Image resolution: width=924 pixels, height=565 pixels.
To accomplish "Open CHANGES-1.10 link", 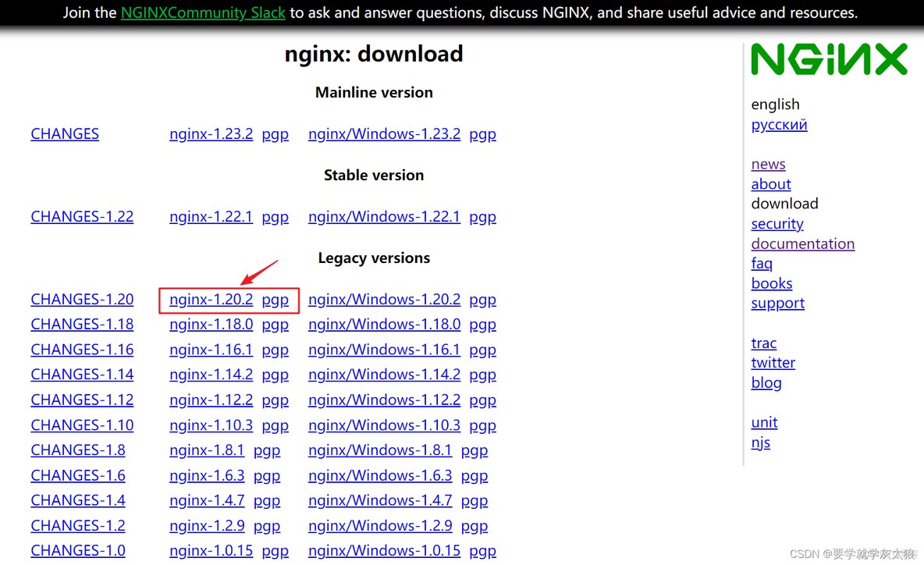I will 82,425.
